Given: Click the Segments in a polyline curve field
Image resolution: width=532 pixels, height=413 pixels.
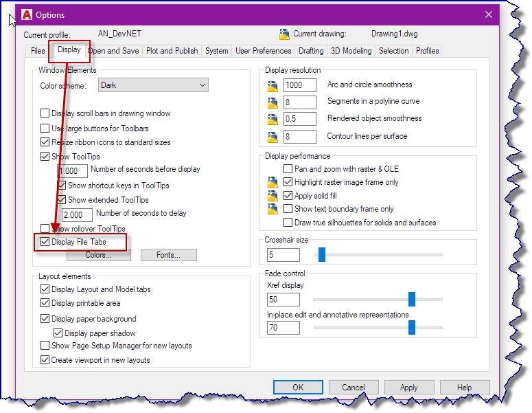Looking at the screenshot, I should coord(299,102).
